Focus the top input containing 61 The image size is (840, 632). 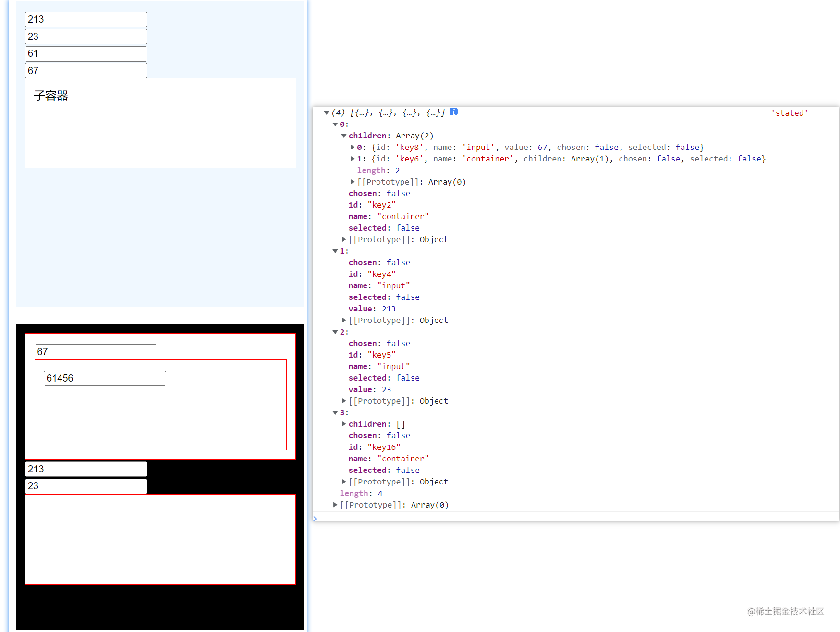86,53
